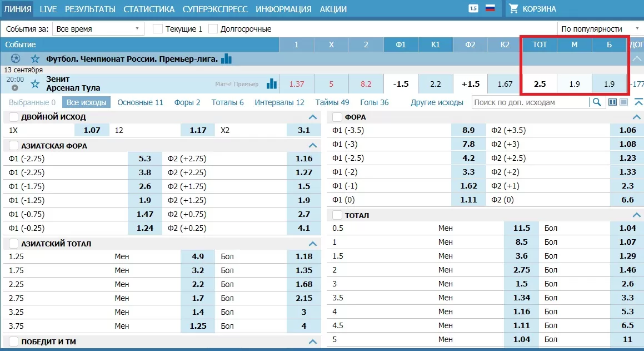Open the Другие исходы link
644x351 pixels.
pyautogui.click(x=437, y=102)
